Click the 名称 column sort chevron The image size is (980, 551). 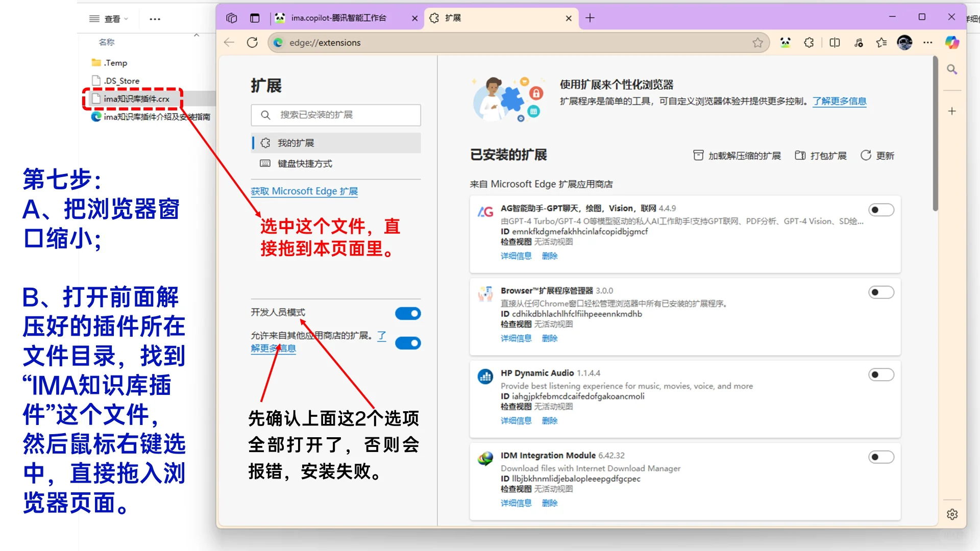(197, 35)
